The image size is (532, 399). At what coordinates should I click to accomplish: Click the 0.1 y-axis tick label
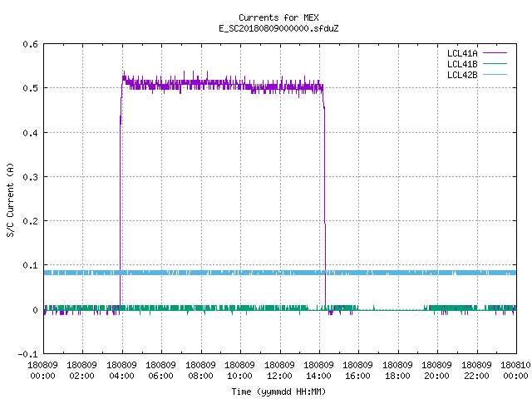30,265
